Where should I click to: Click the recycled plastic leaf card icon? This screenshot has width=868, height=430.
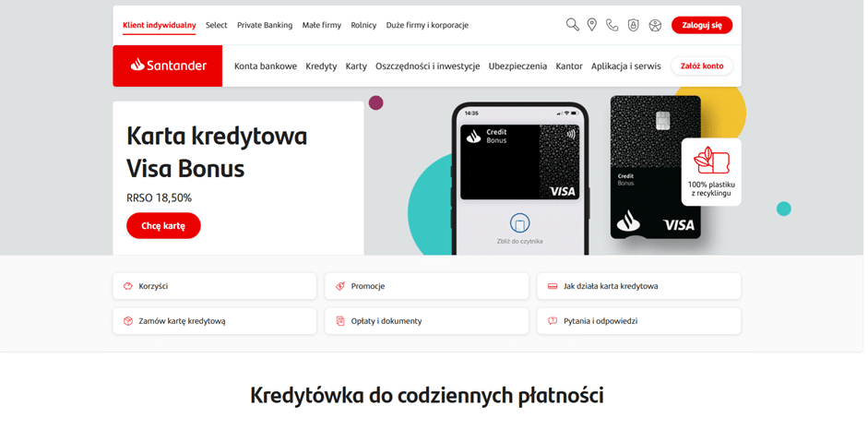711,161
